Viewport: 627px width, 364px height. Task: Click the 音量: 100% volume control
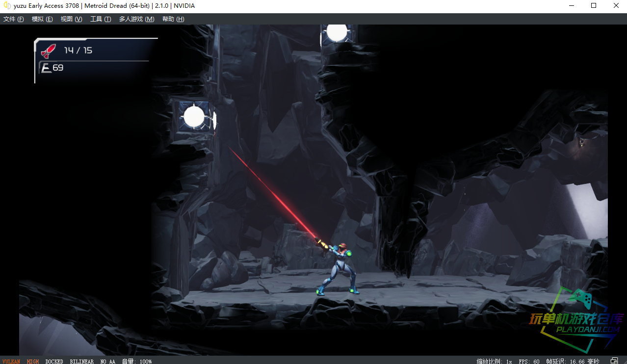(x=137, y=362)
